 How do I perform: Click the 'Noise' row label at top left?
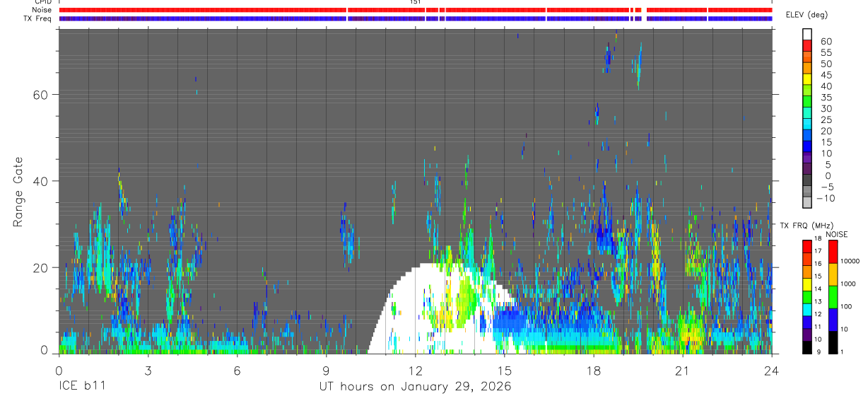(42, 10)
